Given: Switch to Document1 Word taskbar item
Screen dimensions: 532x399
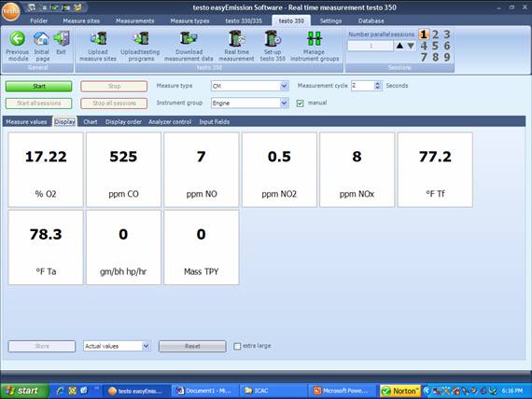Looking at the screenshot, I should 204,391.
